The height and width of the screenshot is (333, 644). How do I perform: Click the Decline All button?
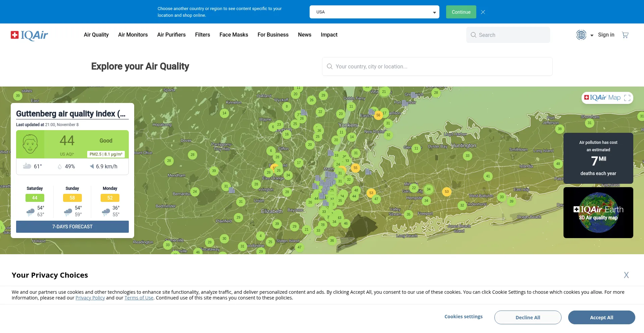tap(528, 317)
